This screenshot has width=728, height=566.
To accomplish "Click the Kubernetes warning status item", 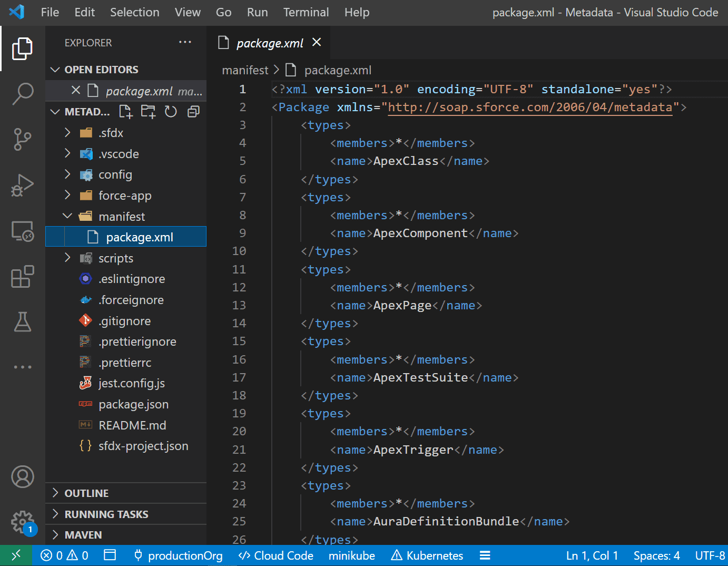I will [x=427, y=555].
